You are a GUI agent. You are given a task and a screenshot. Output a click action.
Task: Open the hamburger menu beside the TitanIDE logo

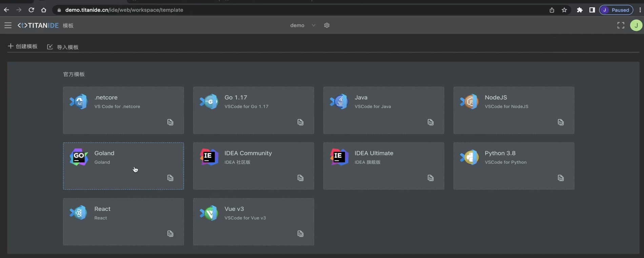pos(8,25)
